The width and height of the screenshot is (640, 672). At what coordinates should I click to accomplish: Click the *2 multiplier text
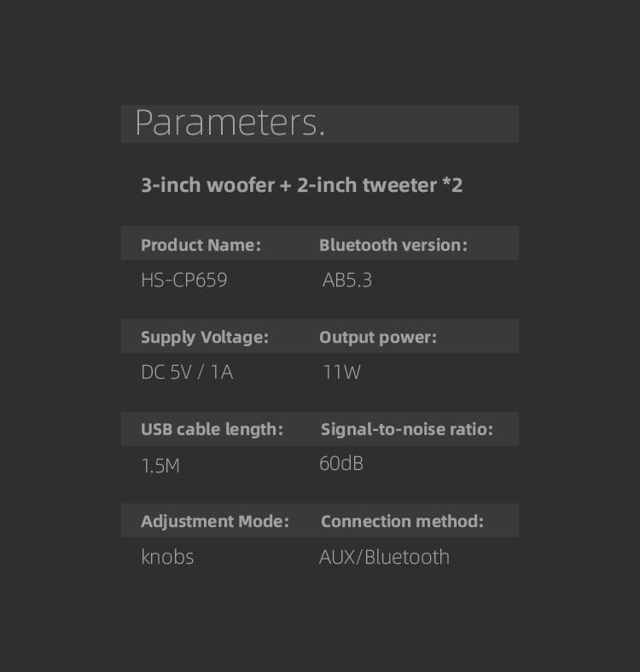[452, 185]
